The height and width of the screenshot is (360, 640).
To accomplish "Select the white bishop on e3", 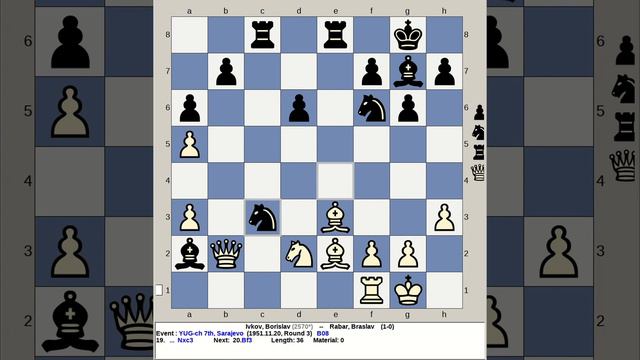I will point(335,218).
